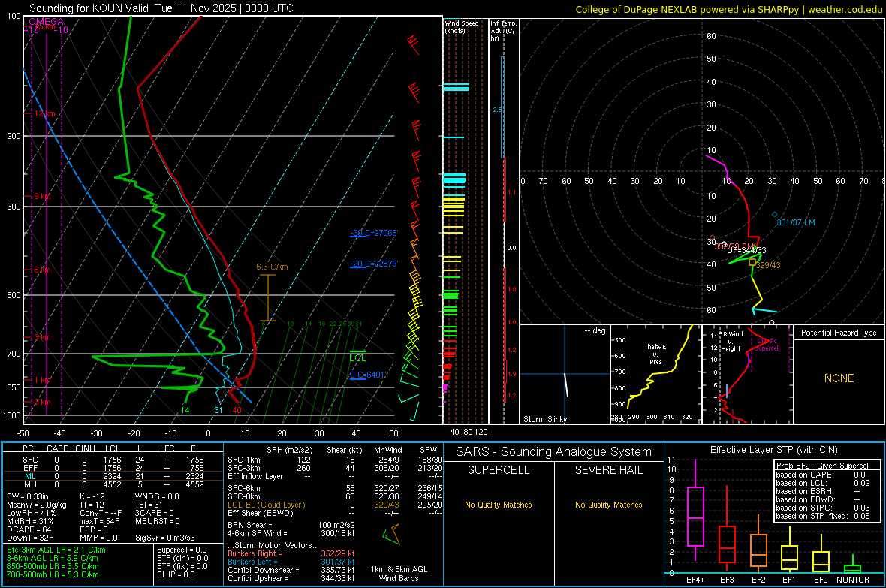Click the magenta EF4+ box plot
Image resolution: width=886 pixels, height=588 pixels.
[x=695, y=511]
